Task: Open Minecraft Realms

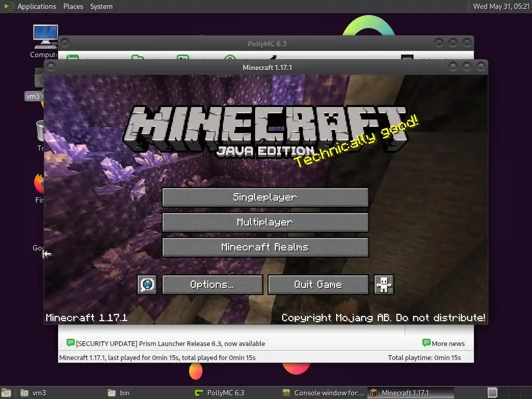Action: click(x=265, y=247)
